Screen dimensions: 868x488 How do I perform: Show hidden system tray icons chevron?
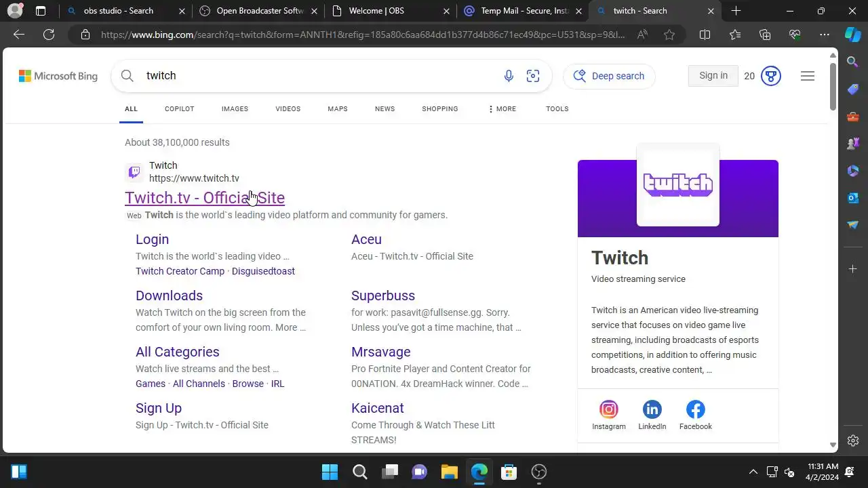click(753, 472)
